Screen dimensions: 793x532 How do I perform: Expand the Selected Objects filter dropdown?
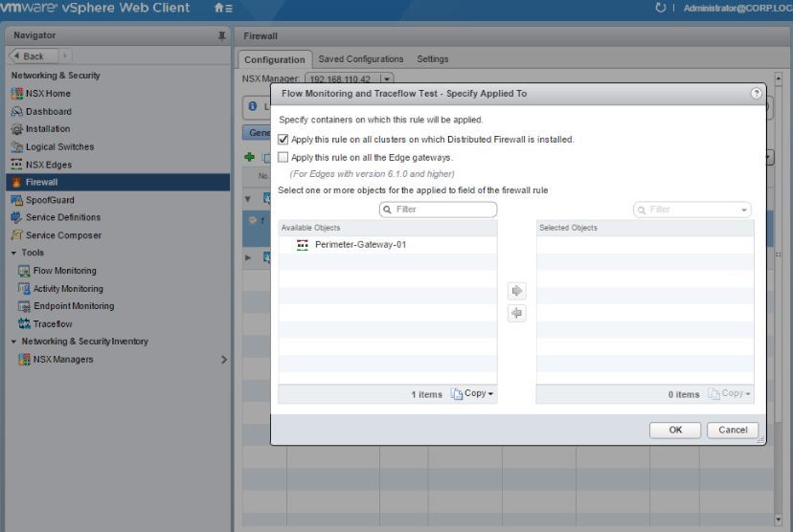744,210
